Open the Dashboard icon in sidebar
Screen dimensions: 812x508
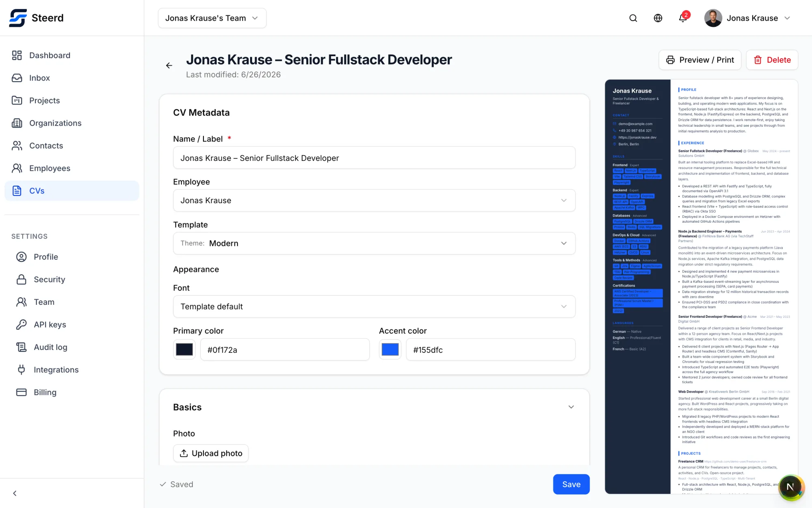point(17,55)
